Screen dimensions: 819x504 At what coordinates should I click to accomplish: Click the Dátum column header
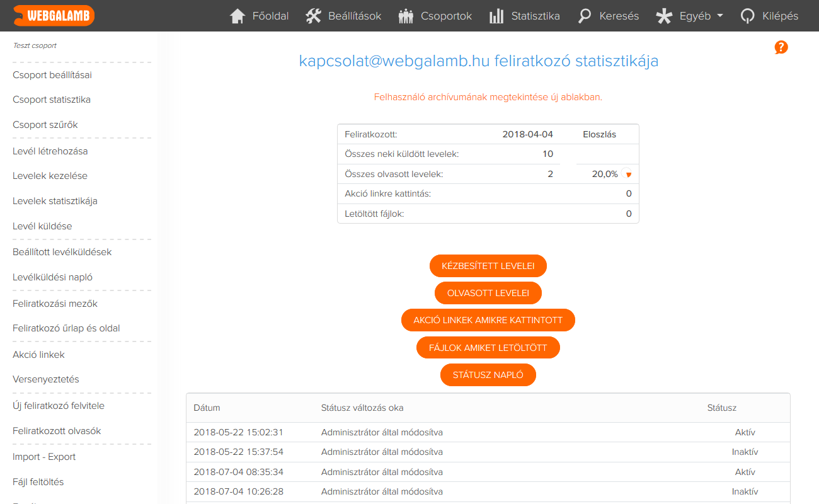(207, 408)
